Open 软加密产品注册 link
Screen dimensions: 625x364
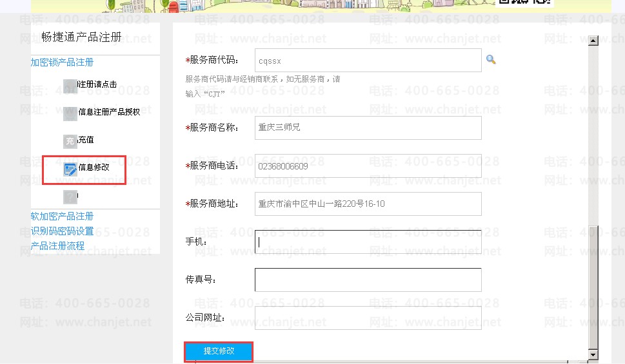coord(62,216)
